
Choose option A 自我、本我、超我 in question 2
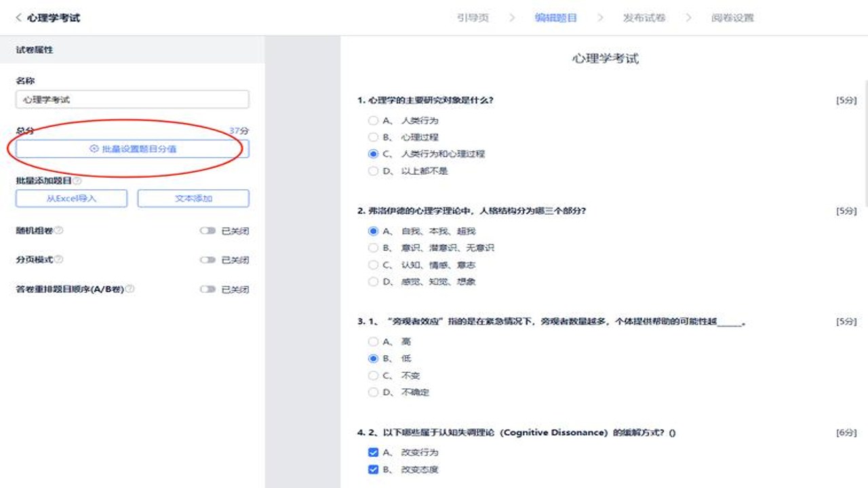point(373,231)
